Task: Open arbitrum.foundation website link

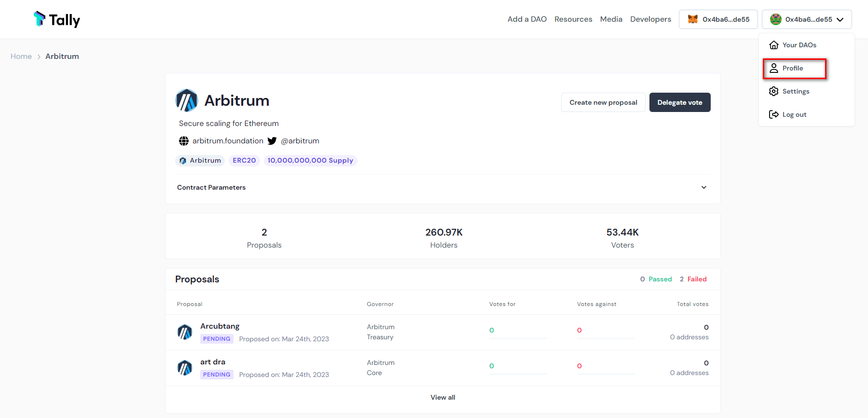Action: click(x=228, y=141)
